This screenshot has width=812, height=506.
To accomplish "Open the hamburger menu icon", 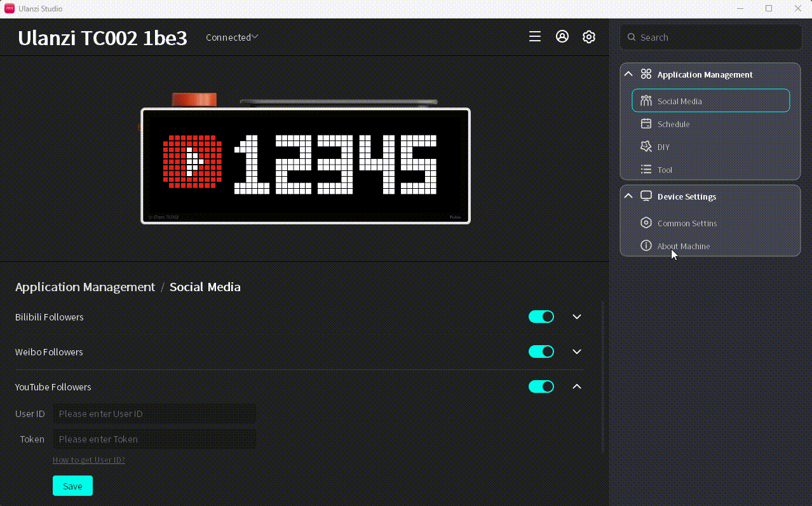I will click(x=535, y=37).
